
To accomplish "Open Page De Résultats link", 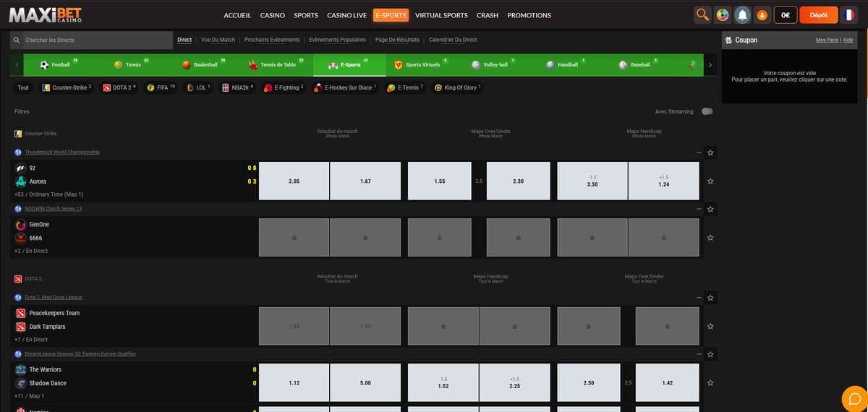I will tap(397, 40).
